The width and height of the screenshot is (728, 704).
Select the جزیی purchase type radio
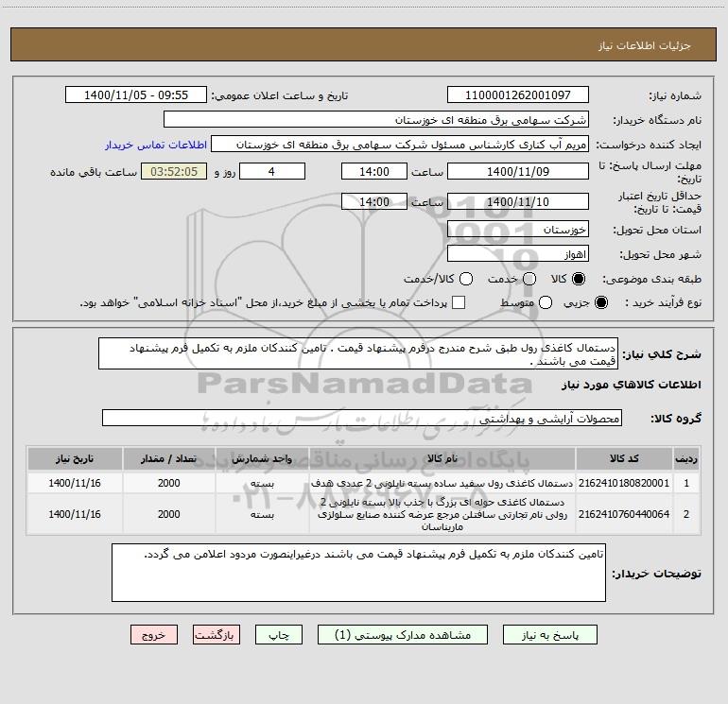[601, 302]
